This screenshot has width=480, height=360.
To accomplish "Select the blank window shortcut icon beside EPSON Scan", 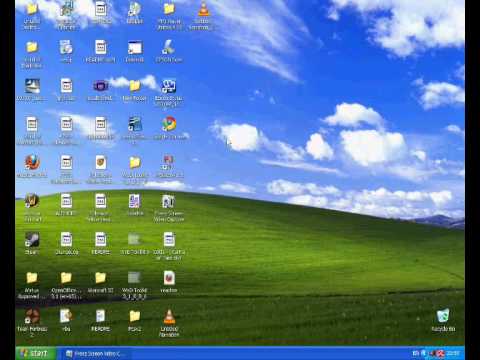I will 135,48.
